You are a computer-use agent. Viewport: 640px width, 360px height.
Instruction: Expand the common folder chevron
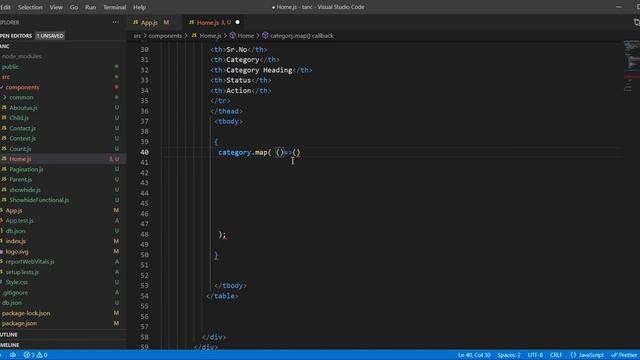click(x=4, y=98)
